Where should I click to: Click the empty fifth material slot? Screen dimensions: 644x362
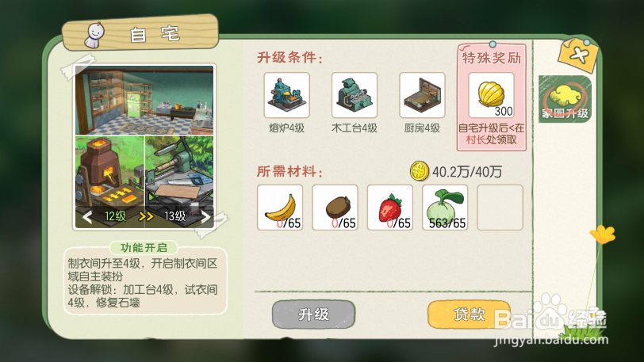500,208
